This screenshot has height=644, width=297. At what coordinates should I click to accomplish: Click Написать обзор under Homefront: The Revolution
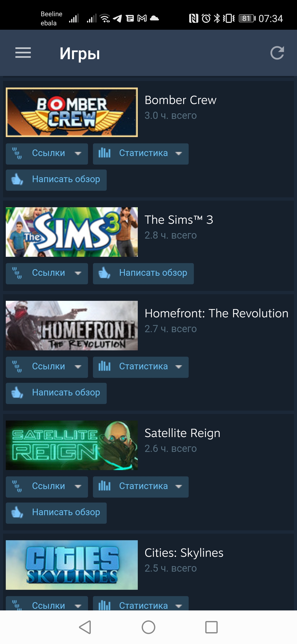(56, 393)
